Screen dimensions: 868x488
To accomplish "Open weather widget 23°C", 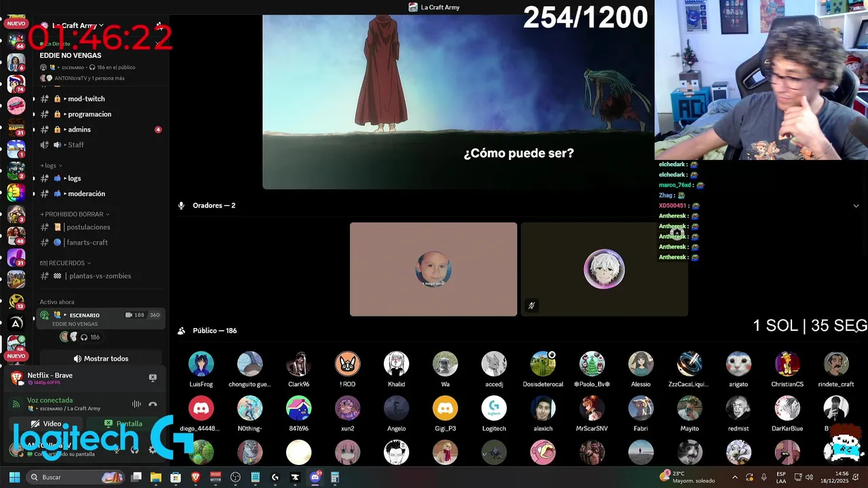I will [x=688, y=477].
